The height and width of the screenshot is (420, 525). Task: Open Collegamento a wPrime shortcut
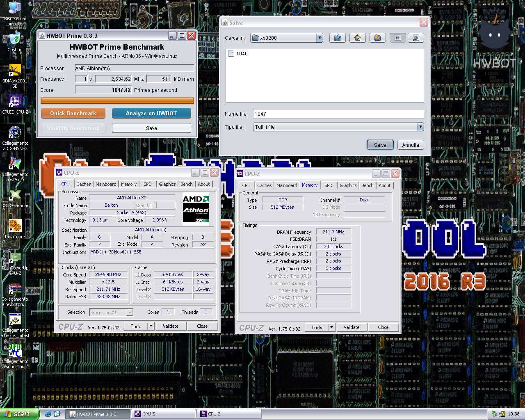coord(15,169)
